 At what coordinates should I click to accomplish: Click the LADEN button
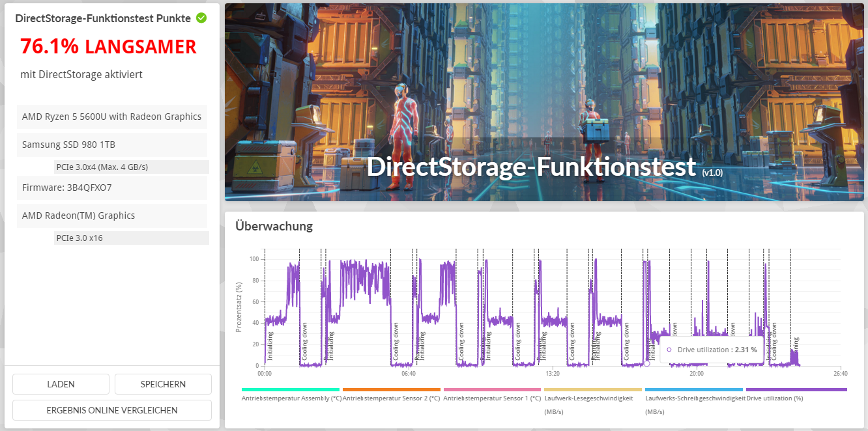pyautogui.click(x=61, y=384)
